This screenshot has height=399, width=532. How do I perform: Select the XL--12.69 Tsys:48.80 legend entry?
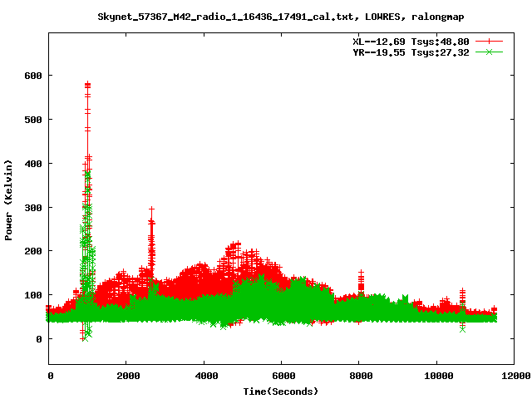411,42
